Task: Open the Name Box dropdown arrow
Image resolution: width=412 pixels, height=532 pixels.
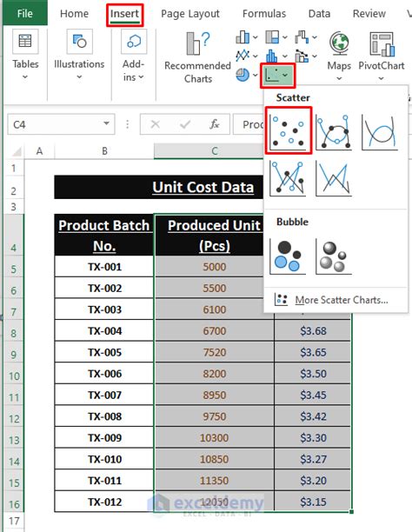Action: (107, 123)
